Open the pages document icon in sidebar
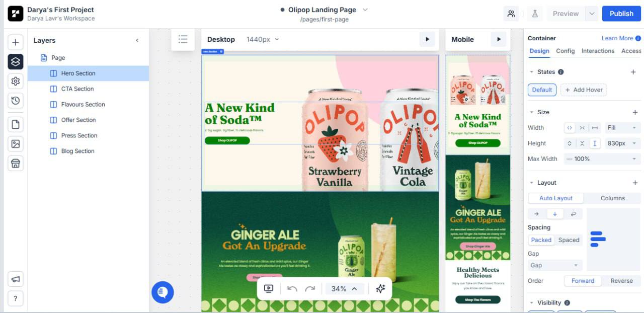 (x=16, y=124)
